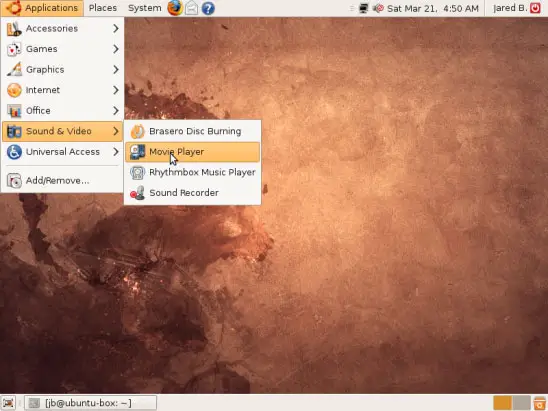Launch Sound Recorder
Screen dimensions: 548x411
[x=193, y=193]
